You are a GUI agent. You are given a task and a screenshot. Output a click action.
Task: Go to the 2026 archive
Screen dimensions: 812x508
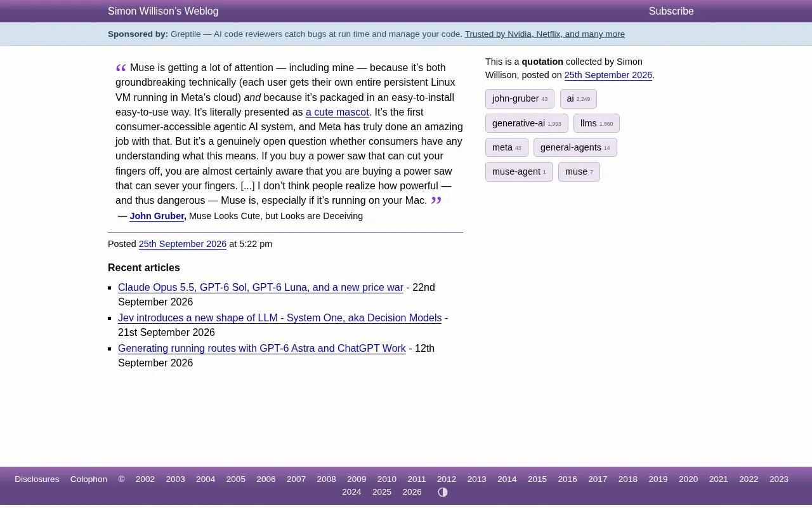coord(412,492)
